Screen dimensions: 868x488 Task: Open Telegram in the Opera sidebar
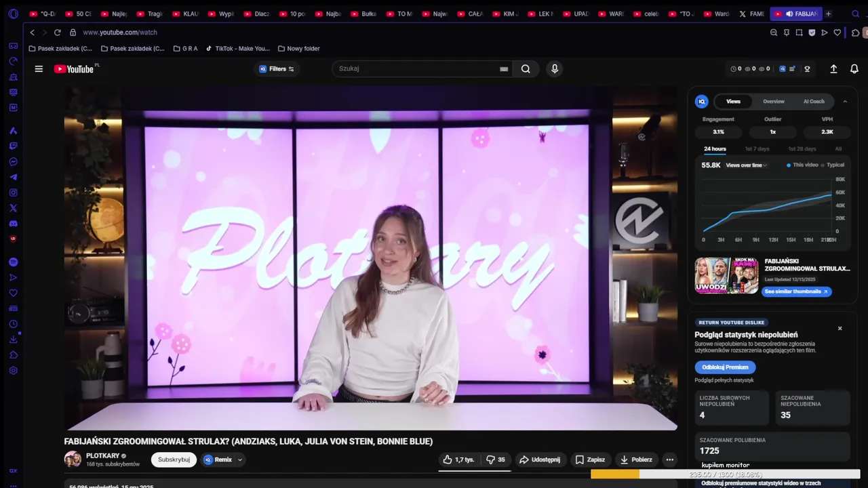[x=13, y=177]
